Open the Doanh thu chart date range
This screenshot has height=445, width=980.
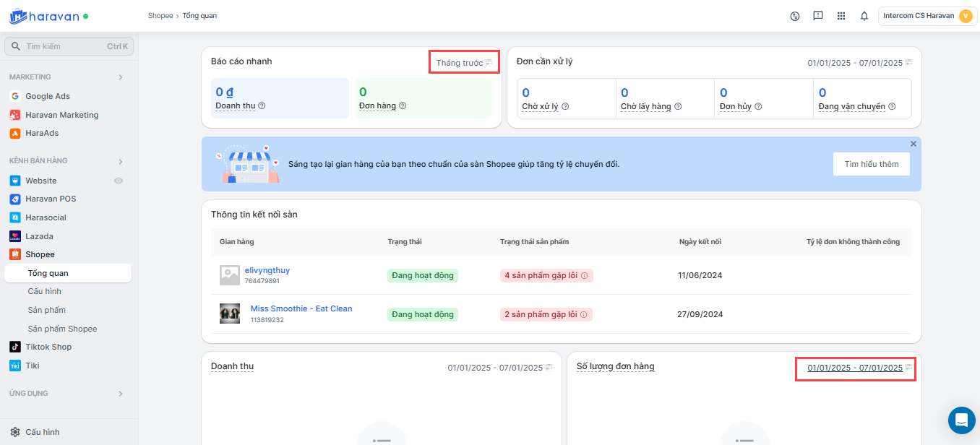click(499, 368)
